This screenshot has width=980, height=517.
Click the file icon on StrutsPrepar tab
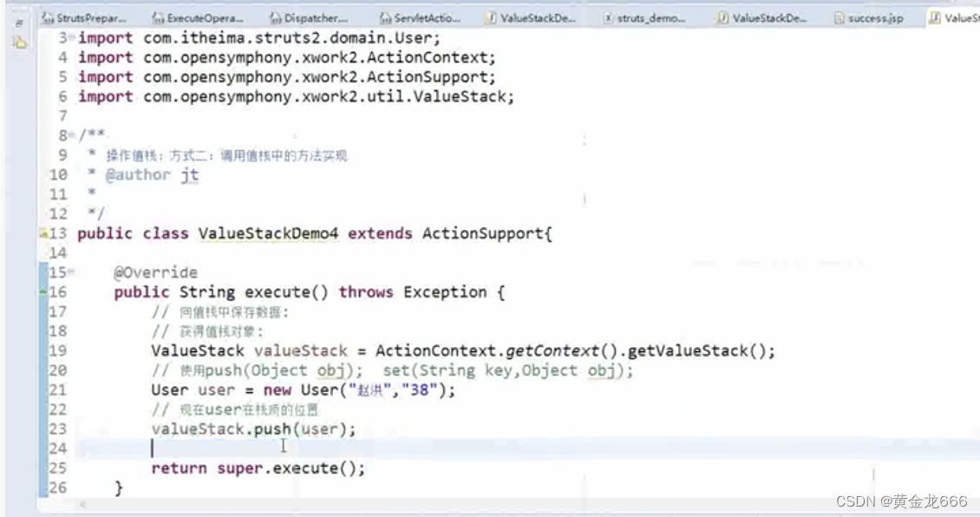45,17
